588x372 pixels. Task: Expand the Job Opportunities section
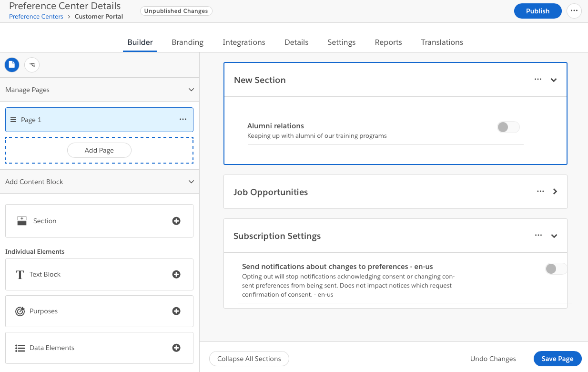(x=555, y=191)
